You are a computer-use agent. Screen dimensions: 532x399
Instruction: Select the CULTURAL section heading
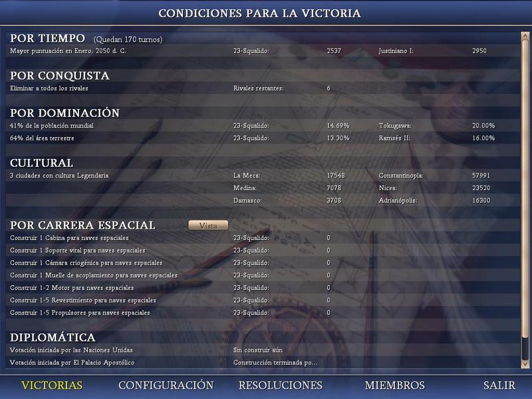click(41, 163)
